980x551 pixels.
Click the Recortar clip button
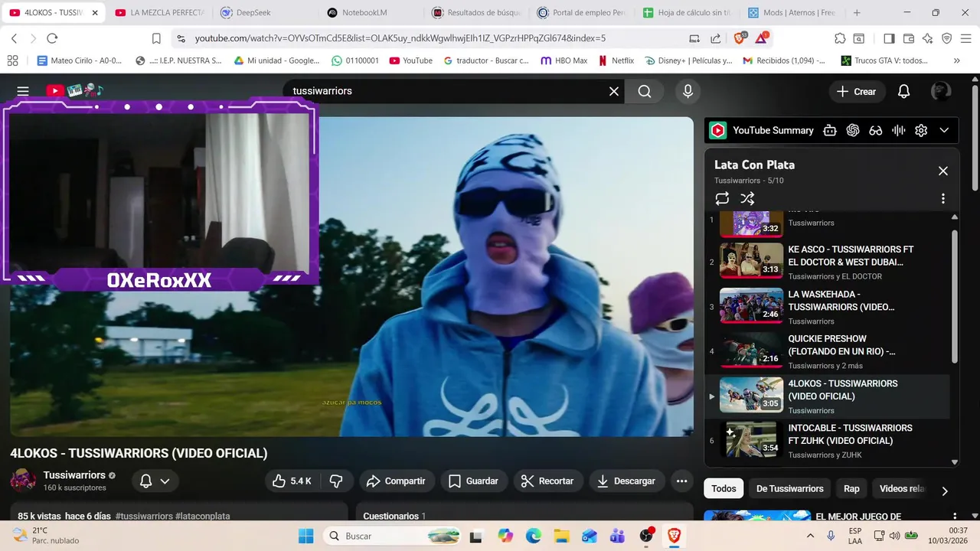tap(547, 481)
